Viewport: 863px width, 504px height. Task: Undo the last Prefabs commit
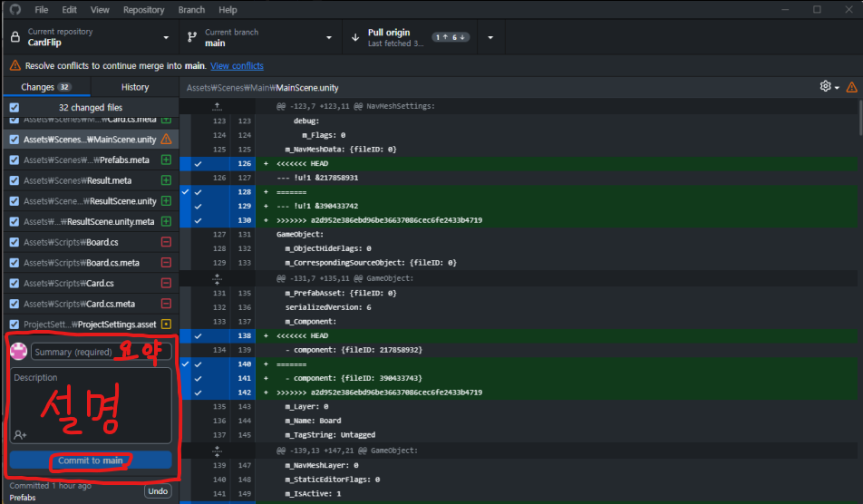[x=158, y=490]
